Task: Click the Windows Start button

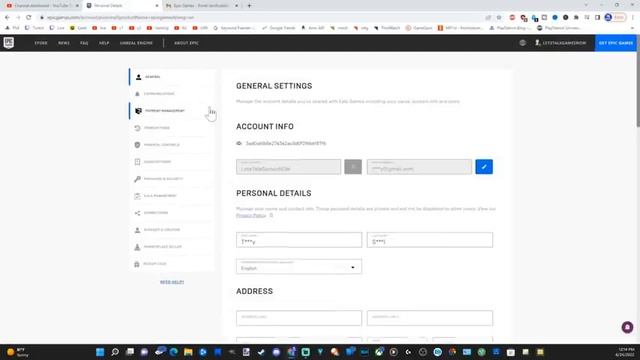Action: point(100,352)
